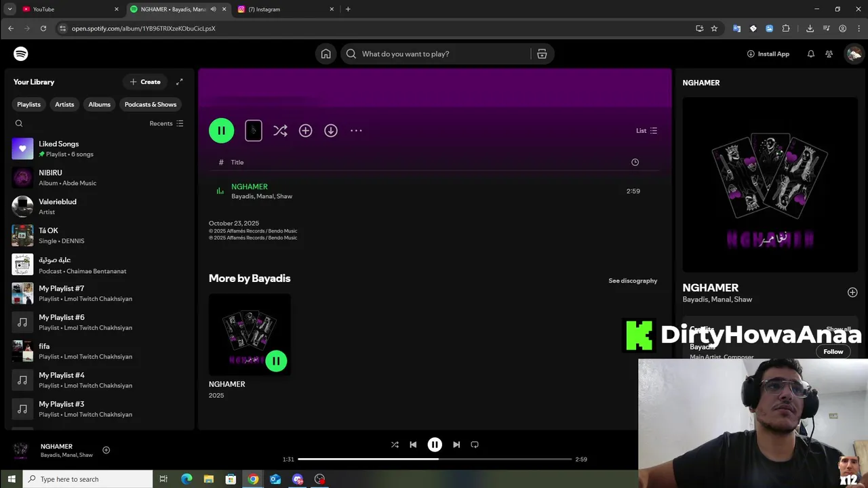Filter library by Playlists

[x=28, y=104]
